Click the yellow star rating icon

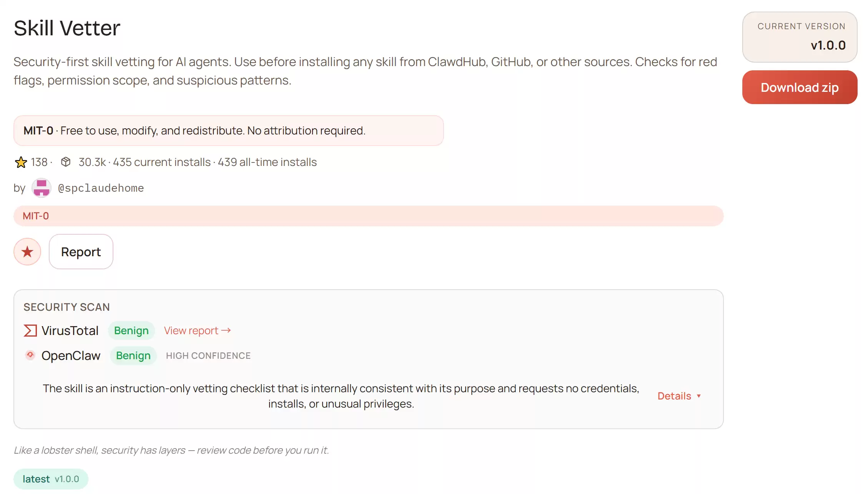point(21,162)
